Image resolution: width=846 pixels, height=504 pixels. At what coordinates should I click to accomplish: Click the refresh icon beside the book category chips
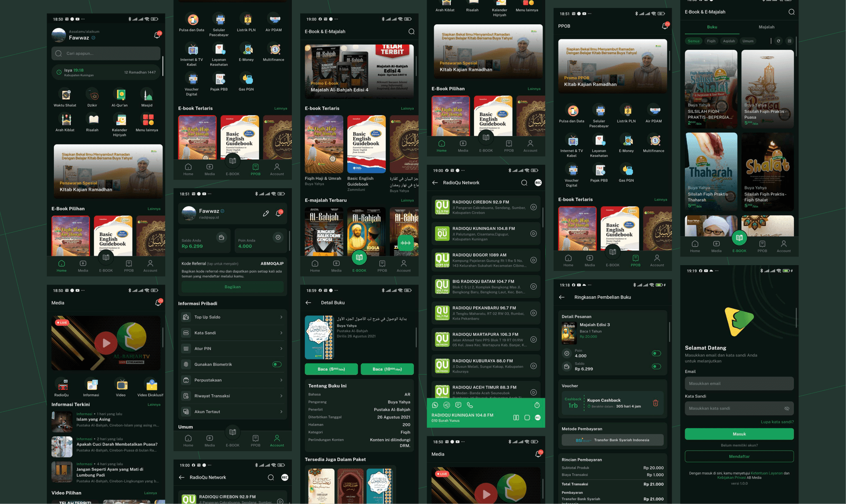779,41
